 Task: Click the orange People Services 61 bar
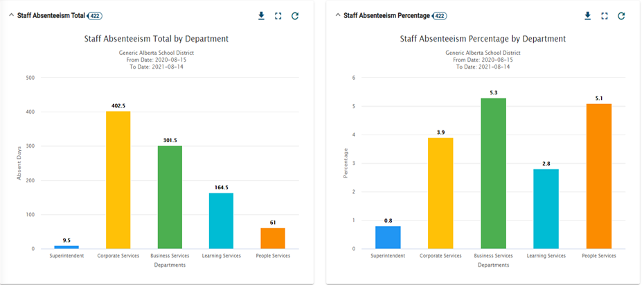click(x=273, y=238)
